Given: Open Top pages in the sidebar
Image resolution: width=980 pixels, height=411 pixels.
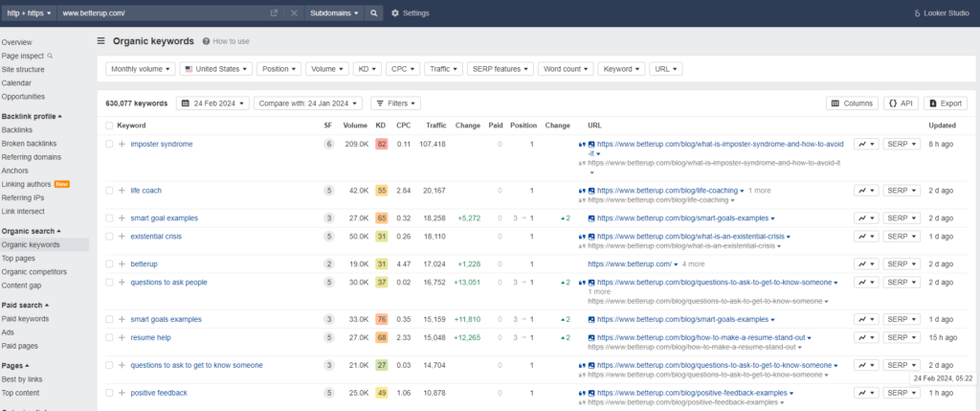Looking at the screenshot, I should coord(18,259).
